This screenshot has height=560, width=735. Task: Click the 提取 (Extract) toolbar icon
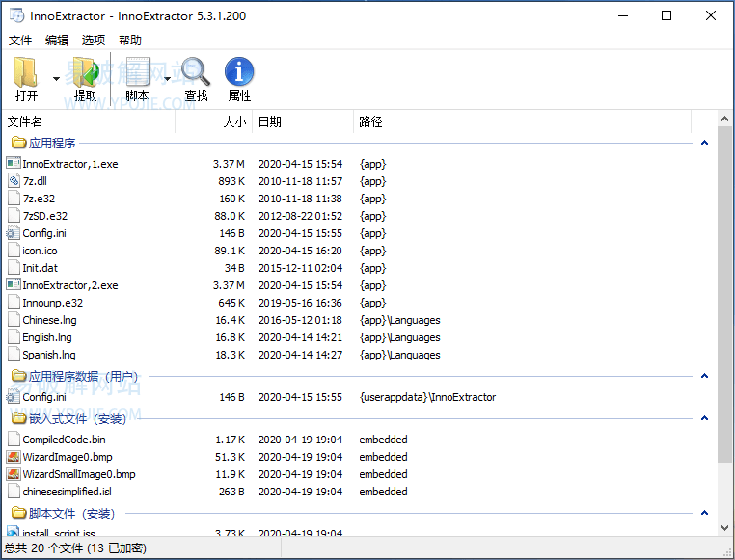[85, 72]
